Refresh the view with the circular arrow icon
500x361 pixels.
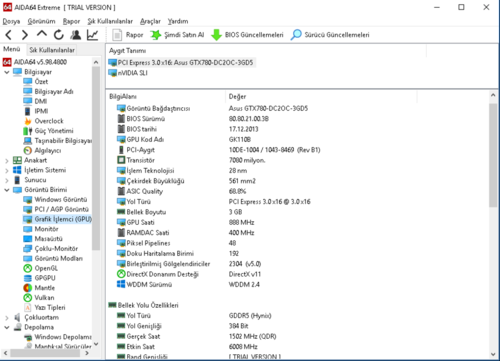tap(59, 35)
